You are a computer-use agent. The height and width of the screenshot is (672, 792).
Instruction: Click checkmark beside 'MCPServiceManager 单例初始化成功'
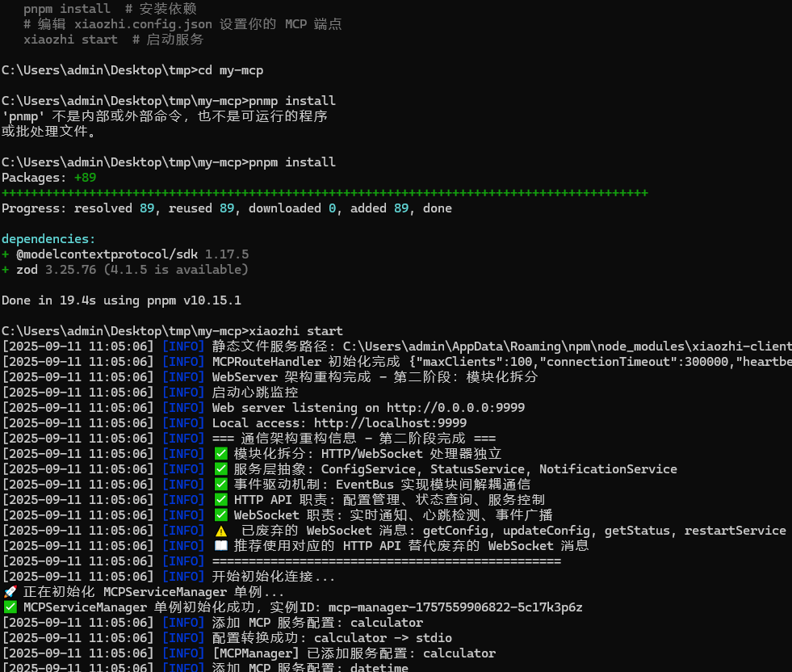(x=10, y=607)
